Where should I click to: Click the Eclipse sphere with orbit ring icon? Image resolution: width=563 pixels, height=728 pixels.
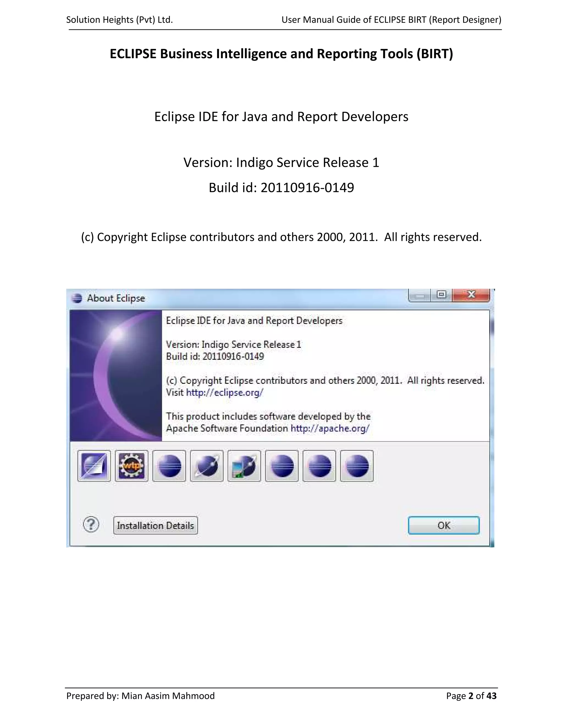[x=207, y=466]
